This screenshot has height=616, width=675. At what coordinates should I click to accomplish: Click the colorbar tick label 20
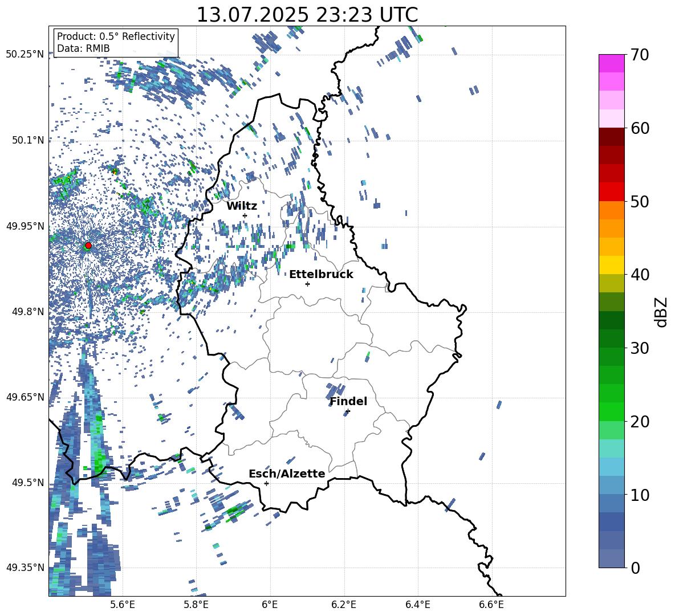[x=640, y=422]
